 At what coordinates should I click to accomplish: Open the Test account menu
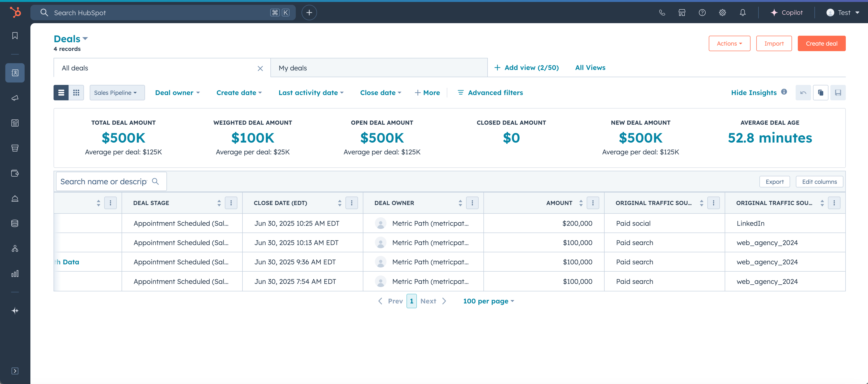click(843, 13)
